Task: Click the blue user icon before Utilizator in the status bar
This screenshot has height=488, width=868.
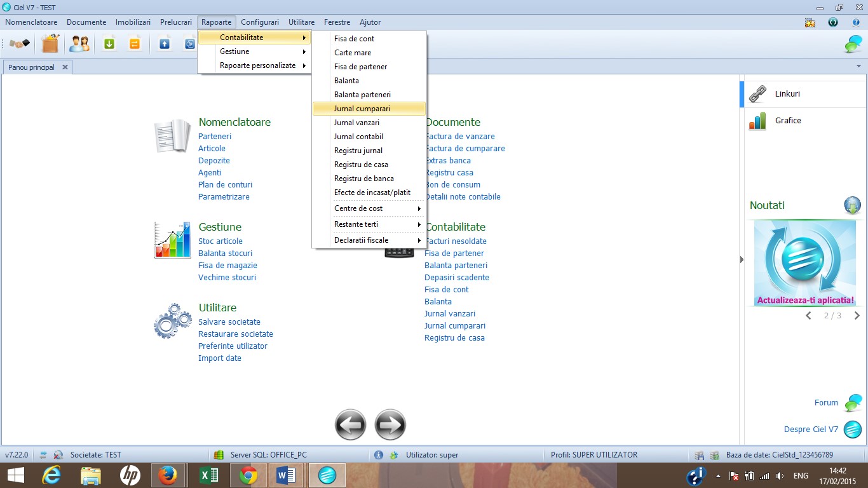Action: (x=379, y=455)
